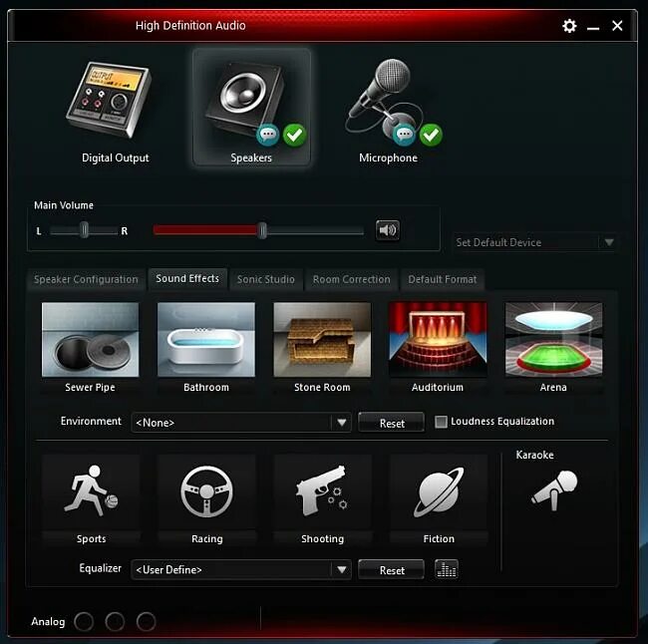Choose the Stone Room environment thumbnail
Viewport: 648px width, 644px height.
click(322, 339)
